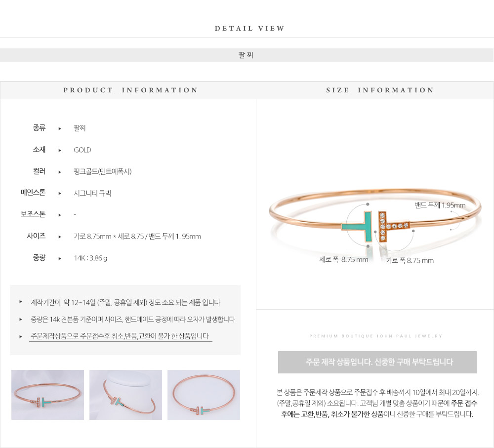
Task: Click the mint epoxy T on bracelet
Action: pos(357,226)
